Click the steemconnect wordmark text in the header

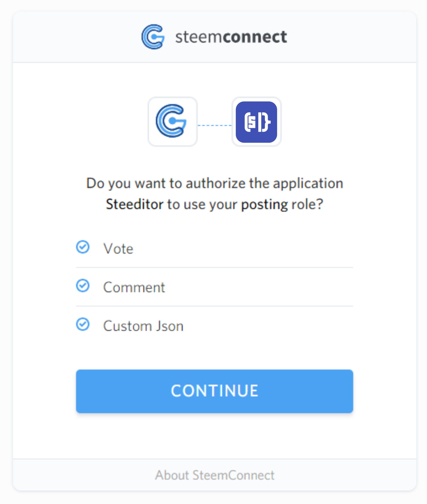[x=231, y=37]
